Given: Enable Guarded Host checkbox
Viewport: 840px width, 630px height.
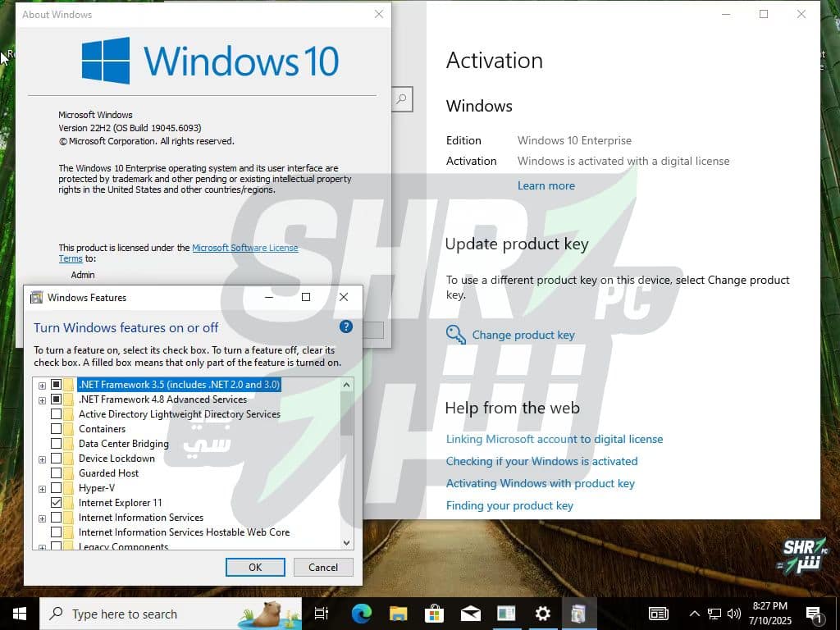Looking at the screenshot, I should [x=57, y=473].
